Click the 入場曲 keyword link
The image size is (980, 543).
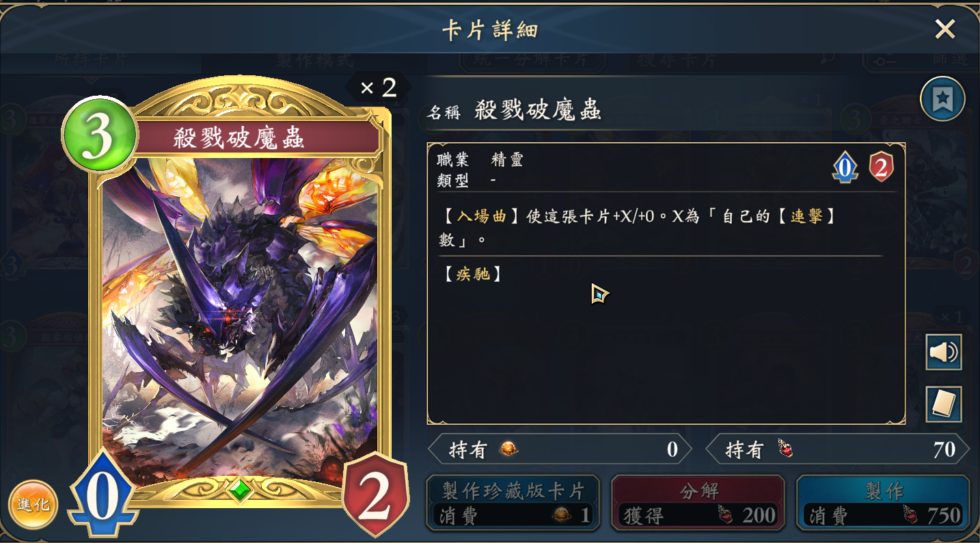pyautogui.click(x=481, y=217)
